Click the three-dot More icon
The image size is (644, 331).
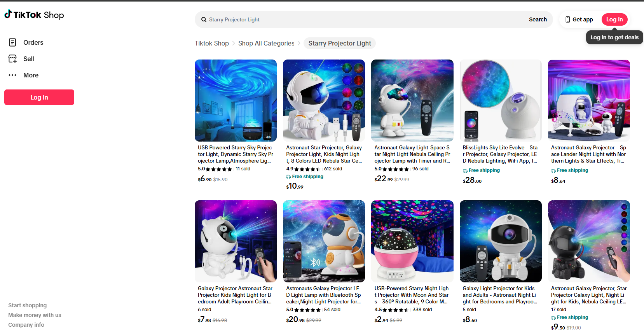click(12, 75)
